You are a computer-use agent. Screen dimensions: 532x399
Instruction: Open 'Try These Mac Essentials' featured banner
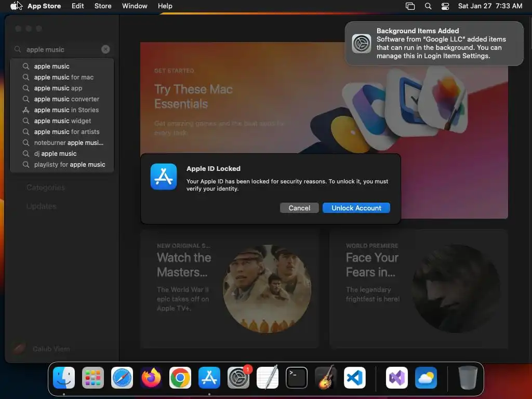(324, 130)
